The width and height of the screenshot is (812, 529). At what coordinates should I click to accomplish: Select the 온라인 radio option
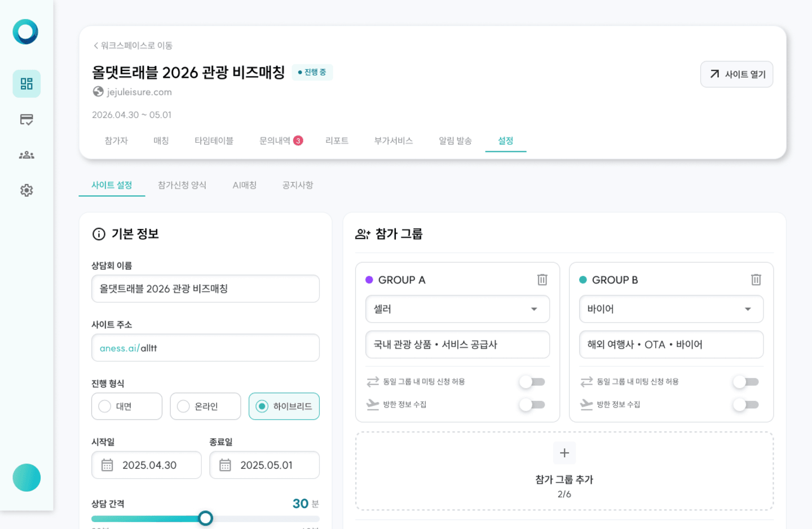pyautogui.click(x=205, y=406)
